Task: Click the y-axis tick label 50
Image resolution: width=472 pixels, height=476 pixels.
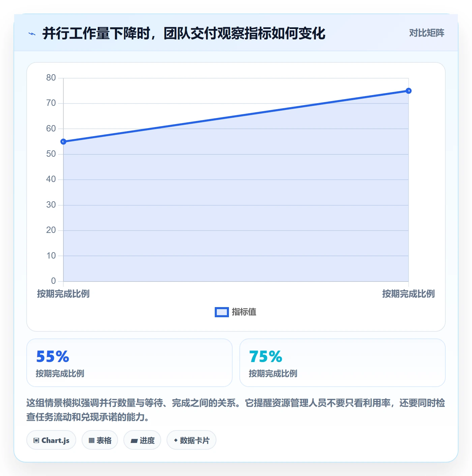Action: click(51, 154)
